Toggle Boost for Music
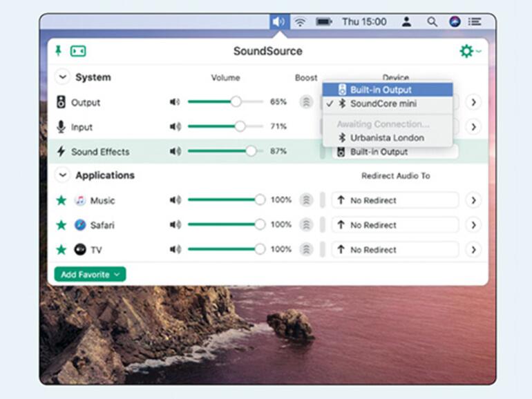532x399 pixels. (x=306, y=200)
